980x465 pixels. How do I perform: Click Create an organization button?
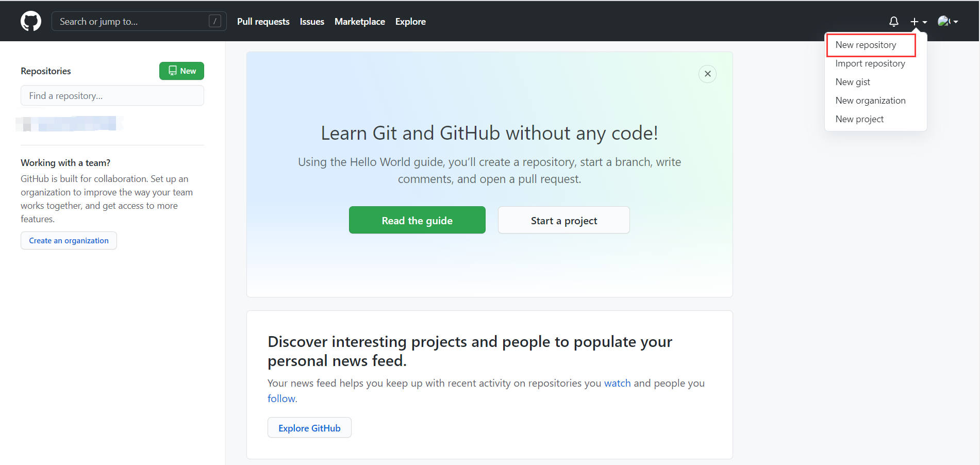tap(69, 241)
